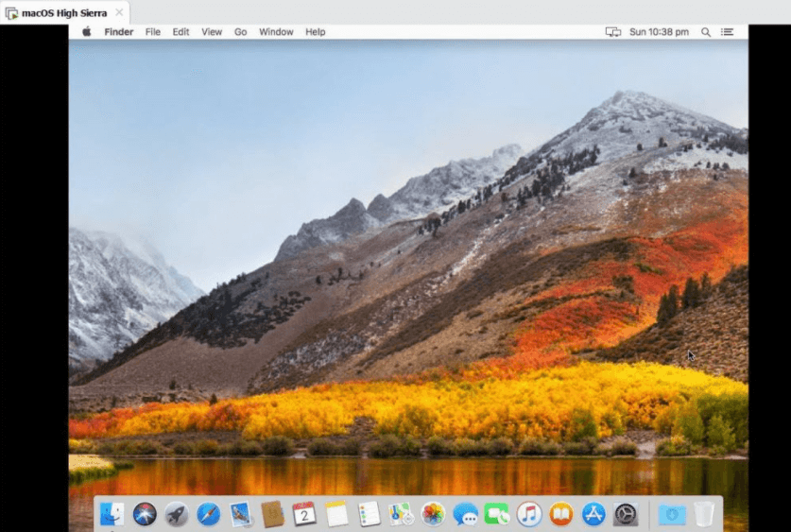Launch iTunes music note icon
The width and height of the screenshot is (791, 532).
[529, 514]
